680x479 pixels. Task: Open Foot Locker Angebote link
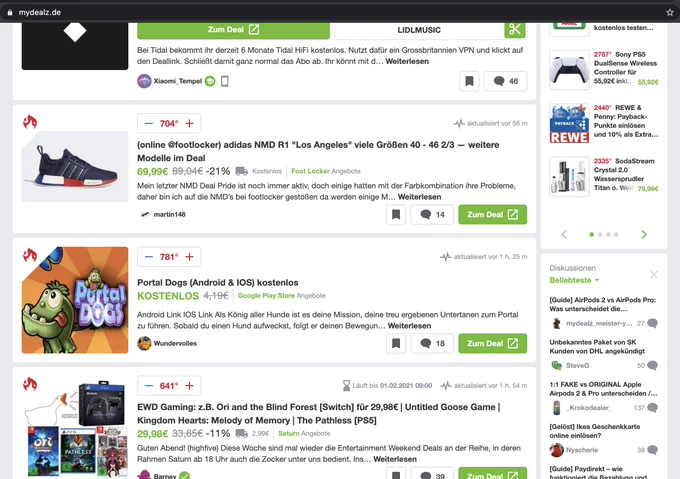[x=326, y=171]
